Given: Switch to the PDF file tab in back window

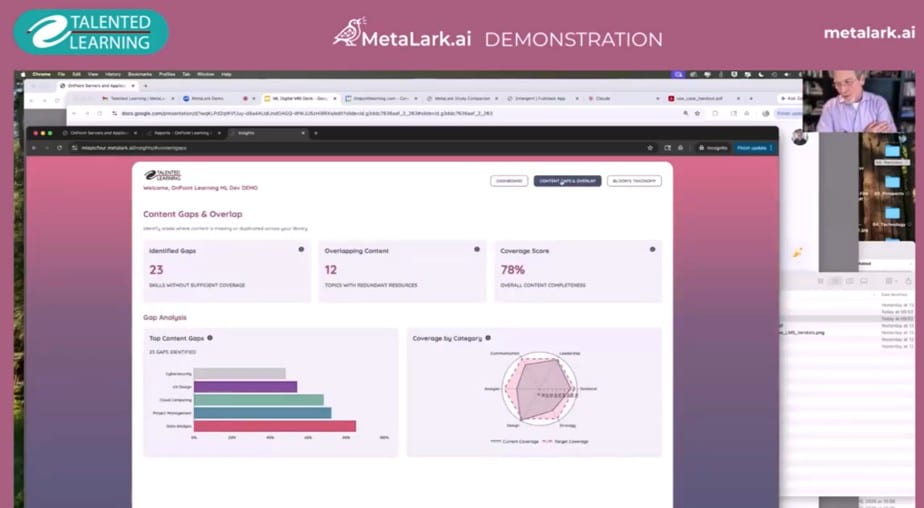Looking at the screenshot, I should (x=702, y=98).
